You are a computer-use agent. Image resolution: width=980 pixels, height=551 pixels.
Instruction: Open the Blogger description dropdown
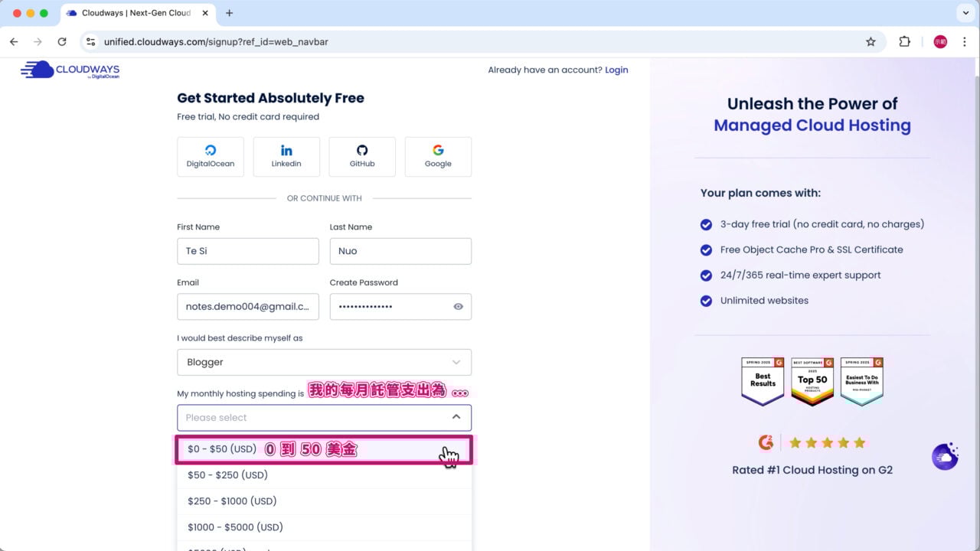pyautogui.click(x=324, y=362)
